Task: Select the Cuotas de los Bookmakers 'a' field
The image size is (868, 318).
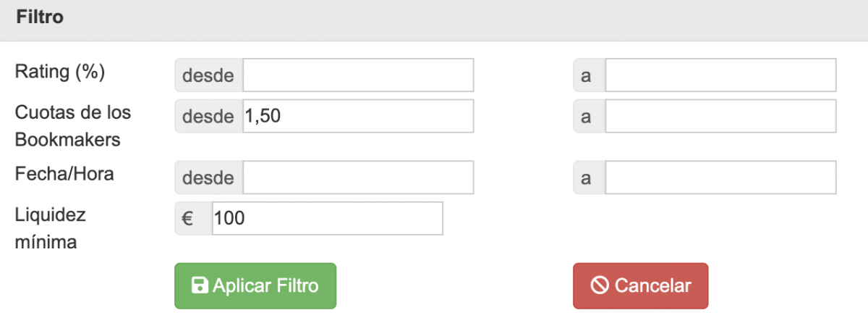Action: pyautogui.click(x=720, y=116)
